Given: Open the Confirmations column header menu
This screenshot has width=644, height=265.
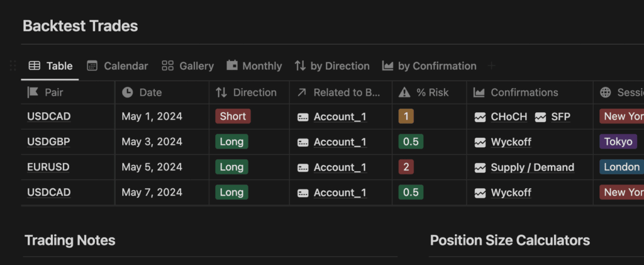Looking at the screenshot, I should point(530,93).
